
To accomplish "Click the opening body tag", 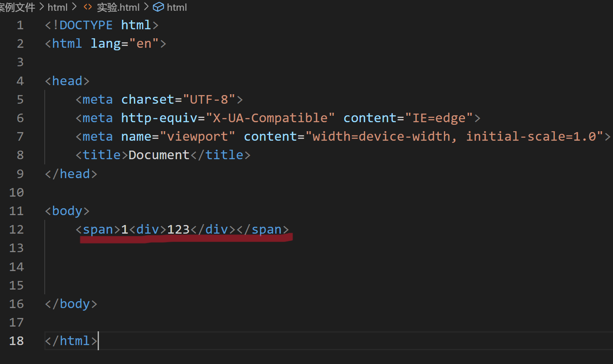I will click(67, 211).
